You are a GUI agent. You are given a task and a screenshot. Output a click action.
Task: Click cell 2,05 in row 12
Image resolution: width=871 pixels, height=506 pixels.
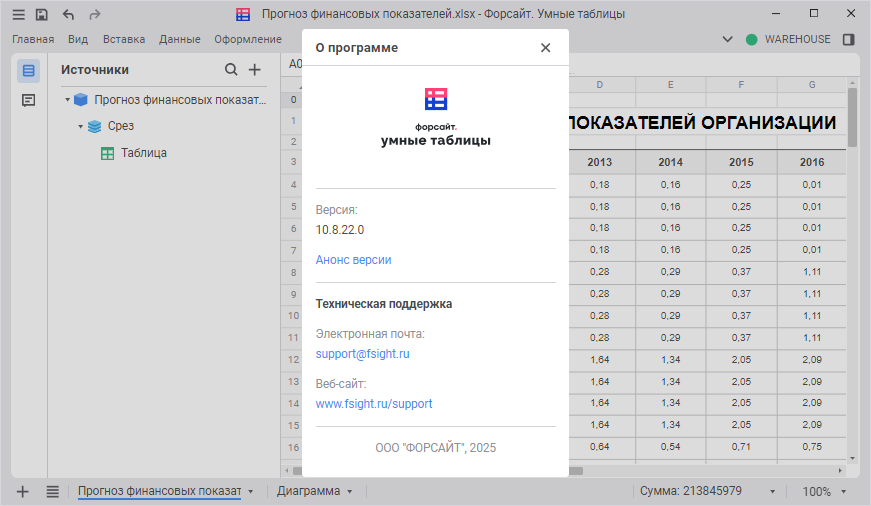(x=741, y=359)
